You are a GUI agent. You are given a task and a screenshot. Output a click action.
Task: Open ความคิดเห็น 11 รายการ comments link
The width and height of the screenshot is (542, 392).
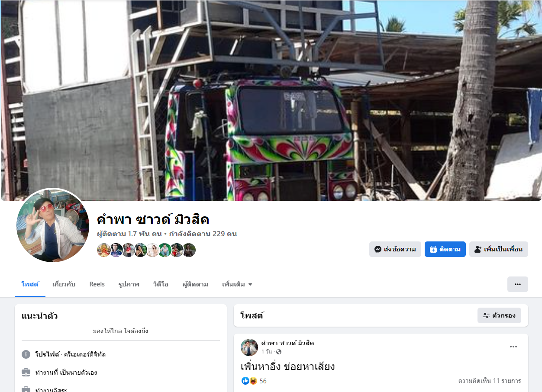click(x=489, y=381)
